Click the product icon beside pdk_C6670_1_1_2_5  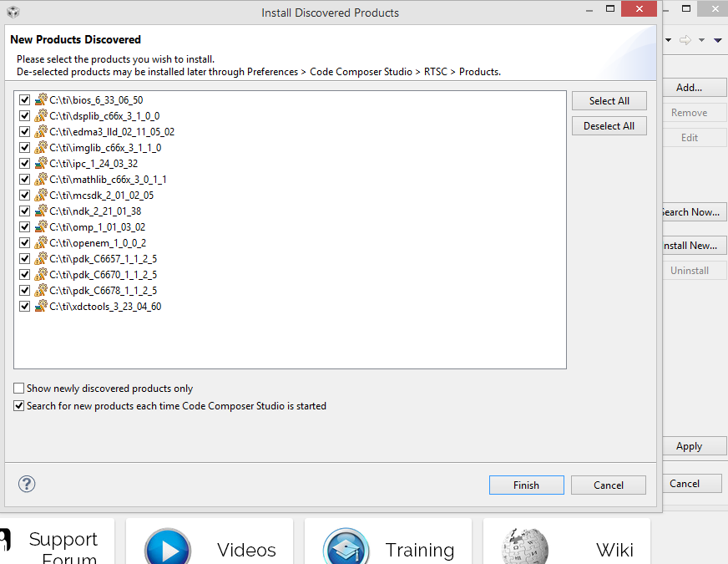(x=41, y=275)
